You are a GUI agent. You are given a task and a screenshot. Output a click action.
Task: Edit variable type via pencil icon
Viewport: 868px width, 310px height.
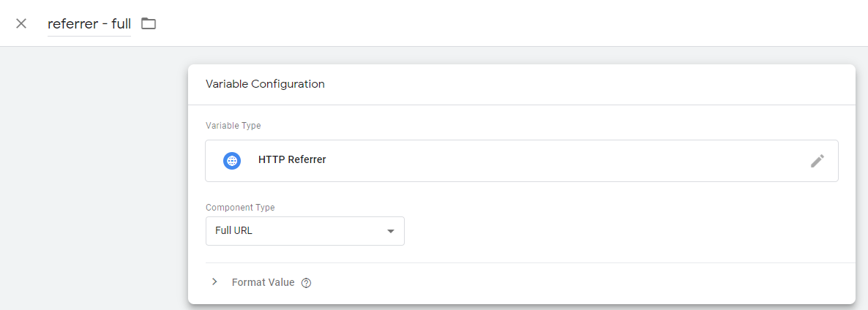pos(817,161)
